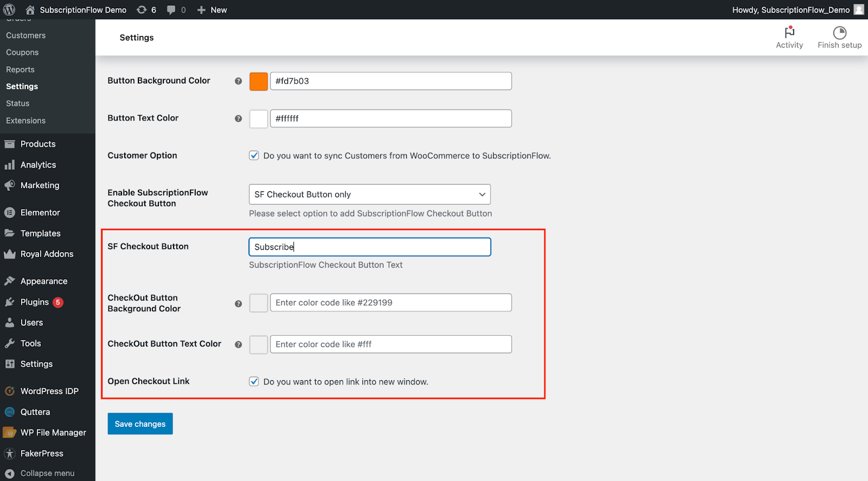Screen dimensions: 868x481
Task: Open Customers in WooCommerce submenu
Action: (26, 35)
